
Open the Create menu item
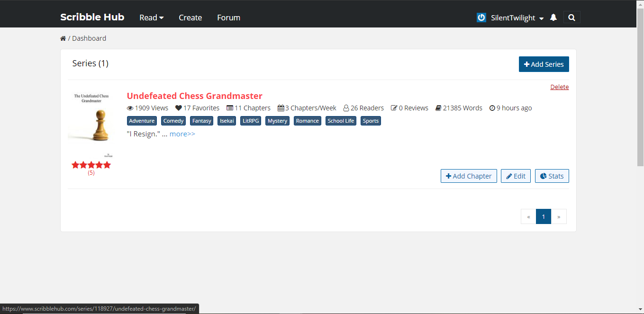coord(190,18)
